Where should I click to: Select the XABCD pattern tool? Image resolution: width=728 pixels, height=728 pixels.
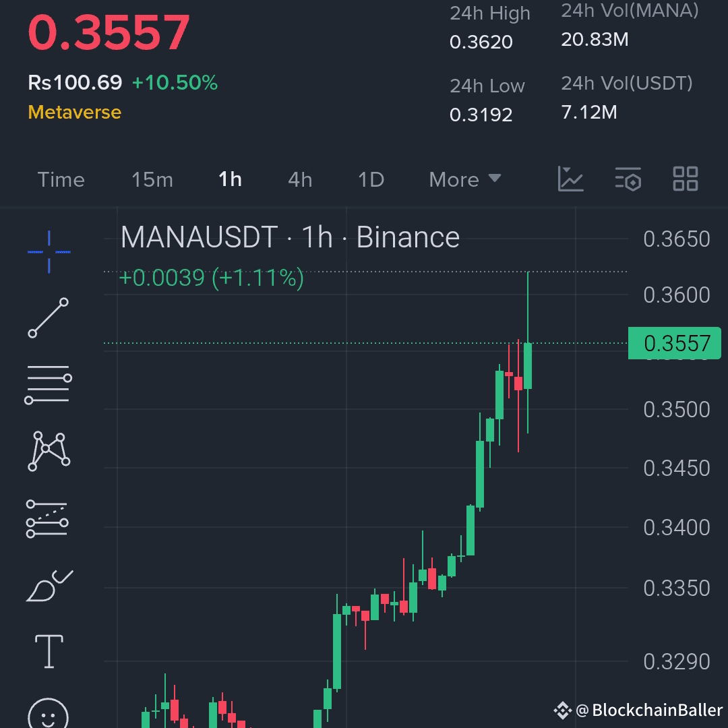[x=49, y=451]
